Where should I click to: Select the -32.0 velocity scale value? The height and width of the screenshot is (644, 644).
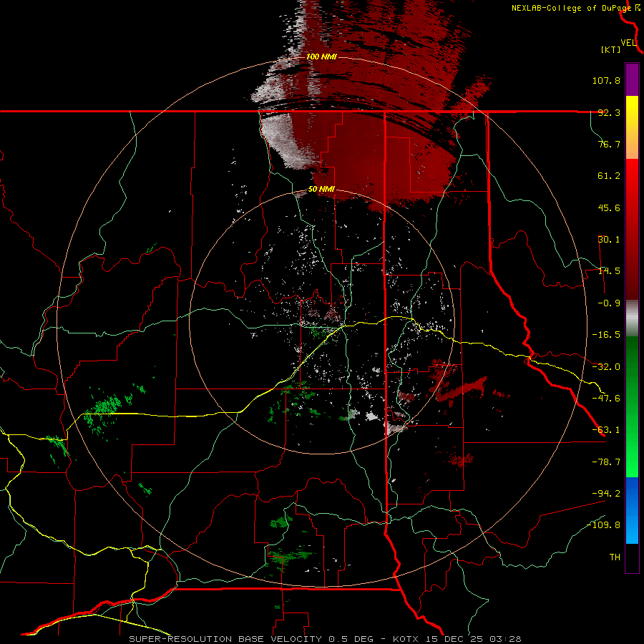click(606, 367)
